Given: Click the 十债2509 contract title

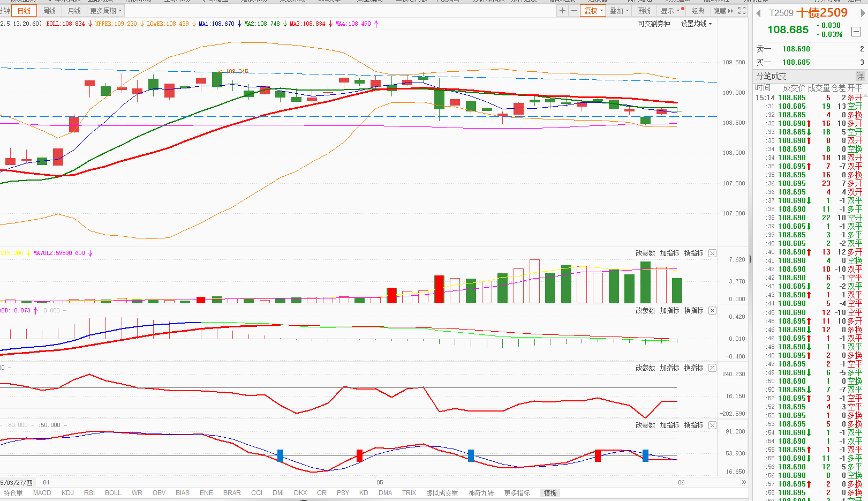Looking at the screenshot, I should point(822,13).
